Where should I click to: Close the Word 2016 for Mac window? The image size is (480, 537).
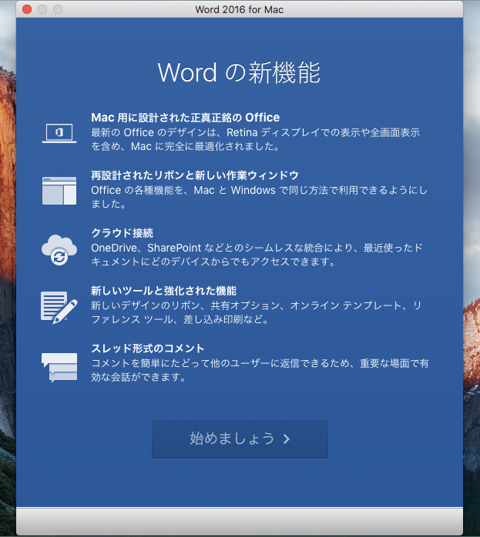point(27,9)
